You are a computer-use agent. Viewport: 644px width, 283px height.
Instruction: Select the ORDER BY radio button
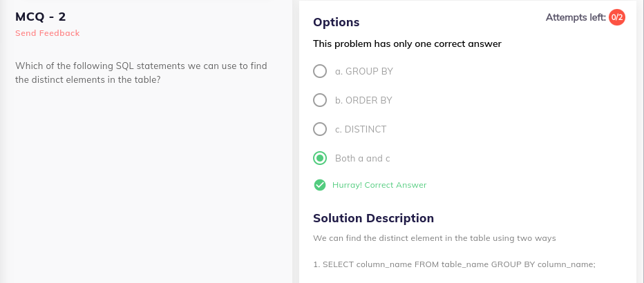319,100
